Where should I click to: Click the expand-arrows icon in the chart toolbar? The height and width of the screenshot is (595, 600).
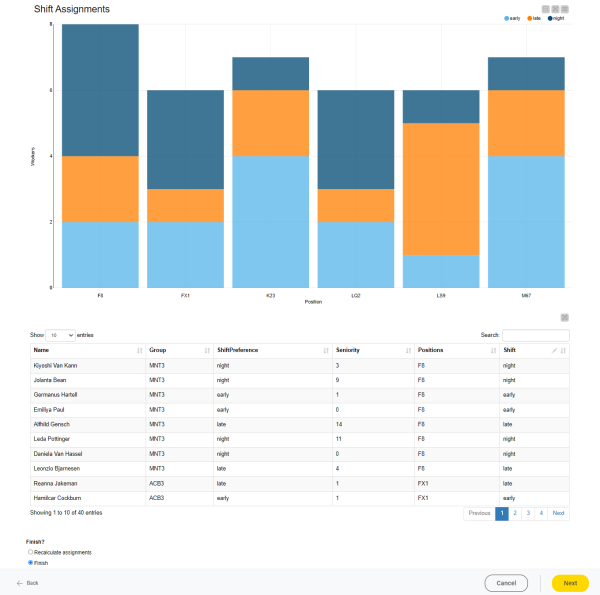555,9
